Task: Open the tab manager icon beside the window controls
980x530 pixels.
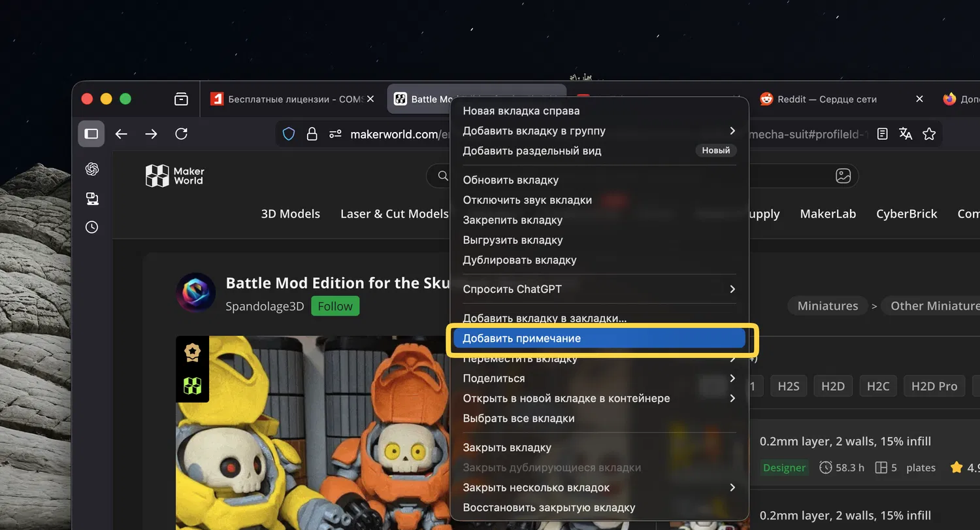Action: point(181,99)
